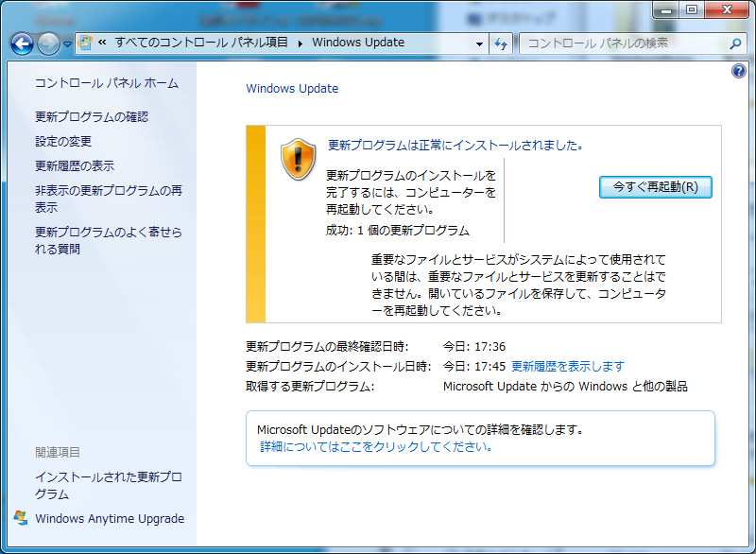The height and width of the screenshot is (554, 756).
Task: Click the 今すぐ再起動(R) button
Action: coord(655,187)
